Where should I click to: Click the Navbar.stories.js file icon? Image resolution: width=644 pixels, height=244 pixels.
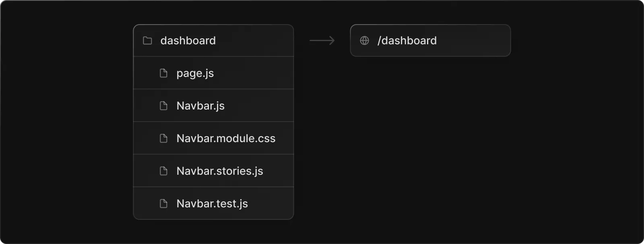pyautogui.click(x=163, y=171)
